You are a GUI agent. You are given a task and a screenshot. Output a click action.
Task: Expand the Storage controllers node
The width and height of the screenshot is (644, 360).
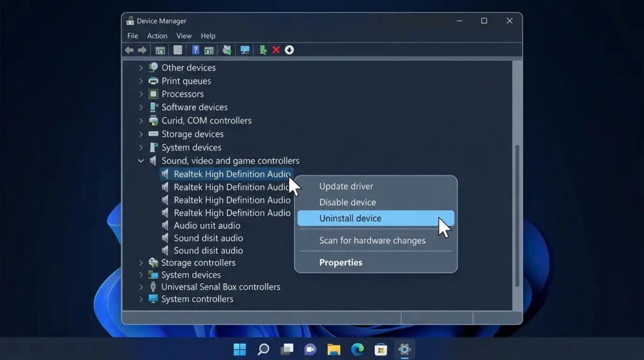141,262
